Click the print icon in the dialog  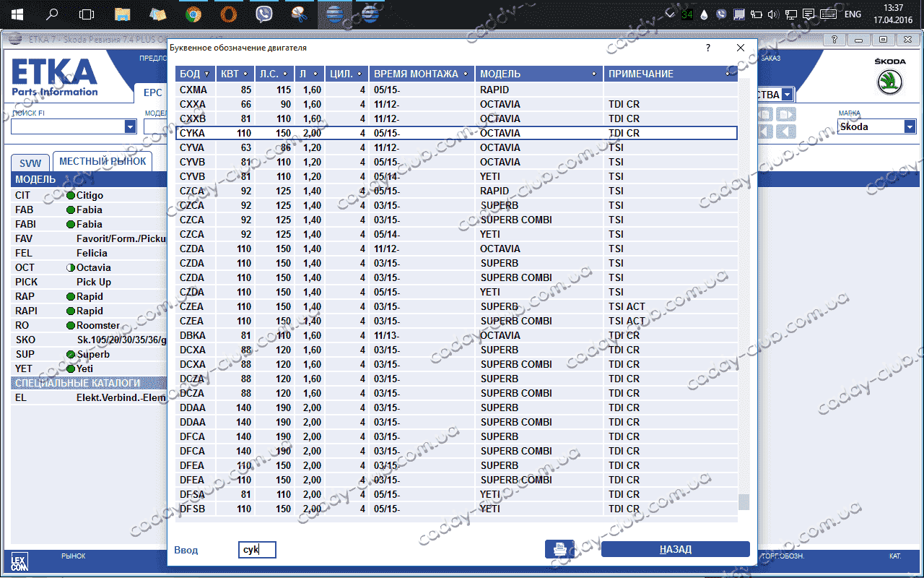(x=559, y=549)
